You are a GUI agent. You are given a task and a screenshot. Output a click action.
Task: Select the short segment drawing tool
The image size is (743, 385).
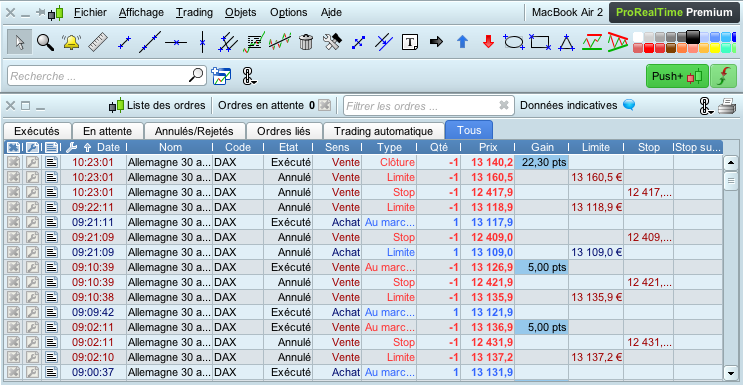point(124,42)
